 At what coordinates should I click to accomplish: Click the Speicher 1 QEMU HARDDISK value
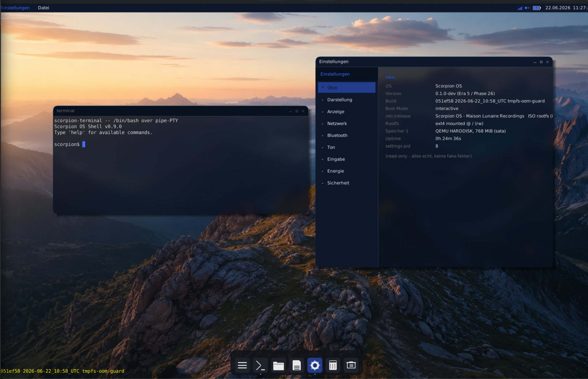[x=470, y=131]
